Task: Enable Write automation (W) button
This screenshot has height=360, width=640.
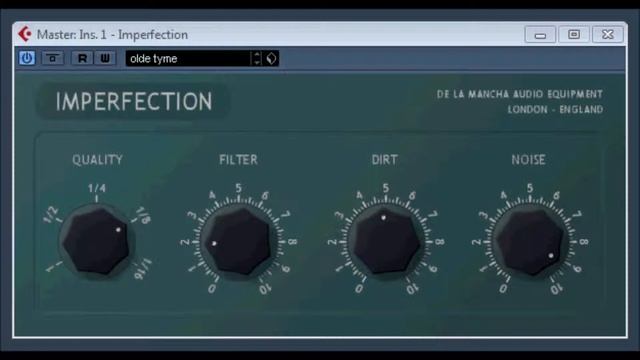Action: [105, 58]
